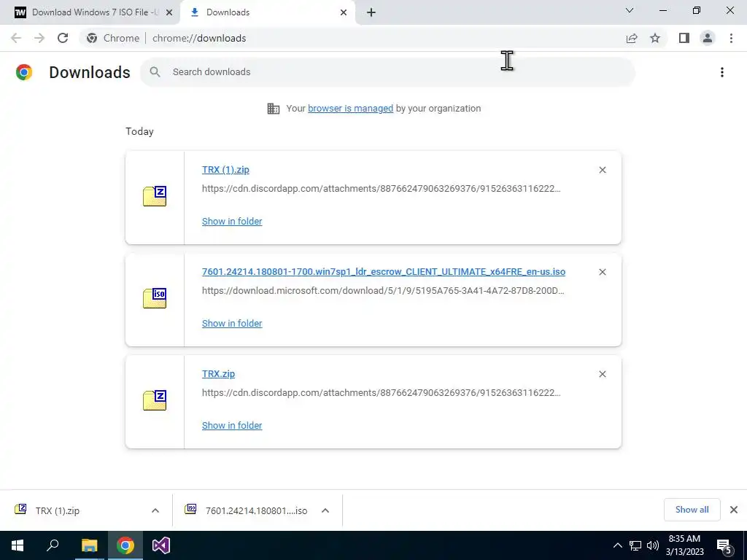
Task: Open Windows taskbar search
Action: coord(53,545)
